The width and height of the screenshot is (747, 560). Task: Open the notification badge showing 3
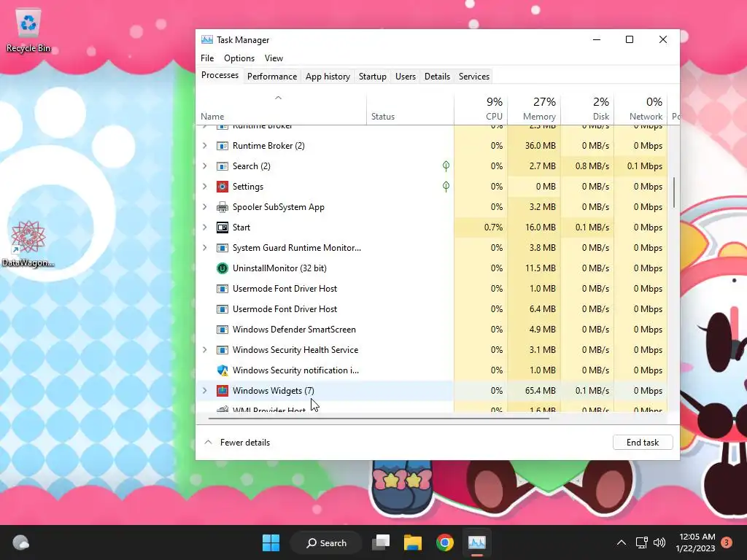[x=727, y=542]
